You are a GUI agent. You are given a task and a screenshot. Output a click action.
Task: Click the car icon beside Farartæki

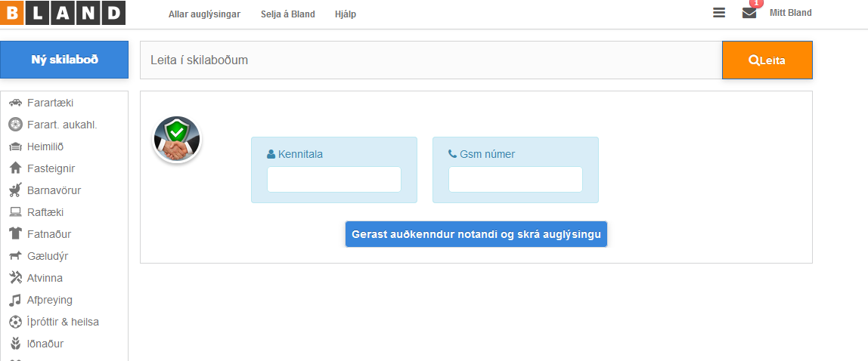15,103
